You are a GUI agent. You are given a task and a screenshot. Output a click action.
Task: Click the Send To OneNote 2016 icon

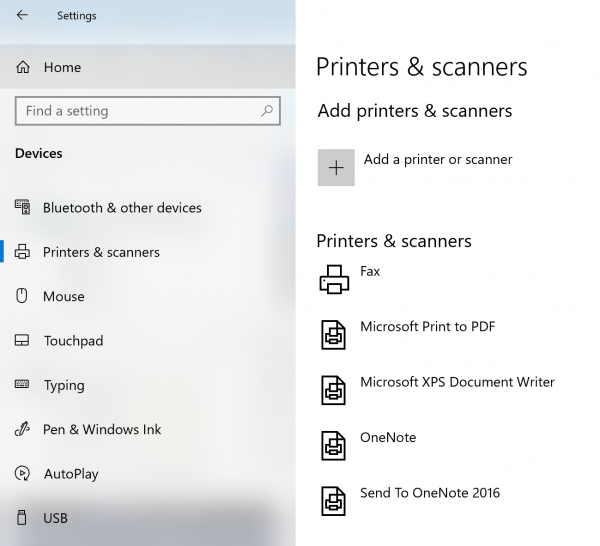coord(333,500)
